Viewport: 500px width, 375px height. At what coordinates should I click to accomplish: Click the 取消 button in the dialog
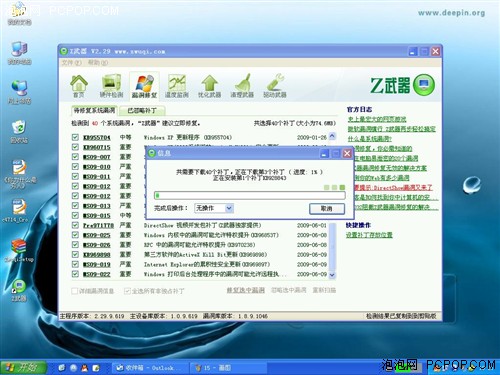click(x=327, y=209)
